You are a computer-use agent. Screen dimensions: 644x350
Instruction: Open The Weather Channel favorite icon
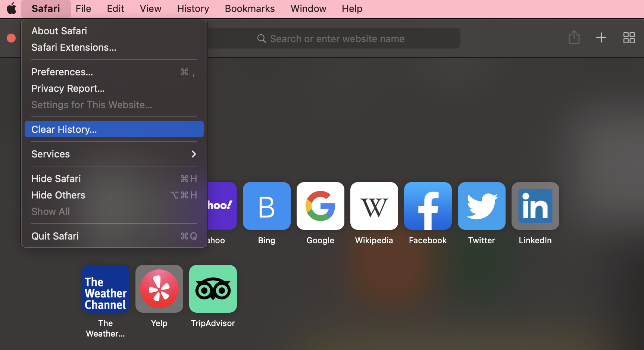tap(106, 289)
